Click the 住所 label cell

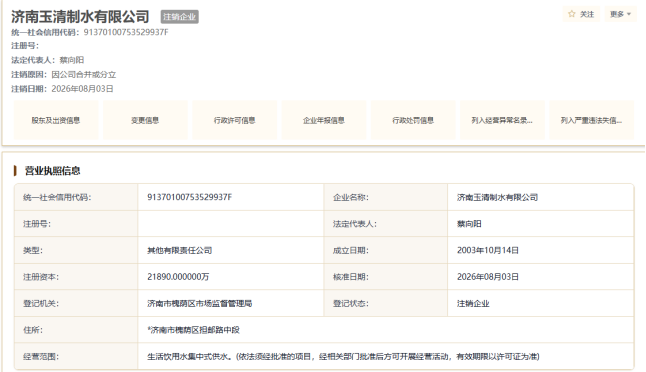(x=76, y=330)
